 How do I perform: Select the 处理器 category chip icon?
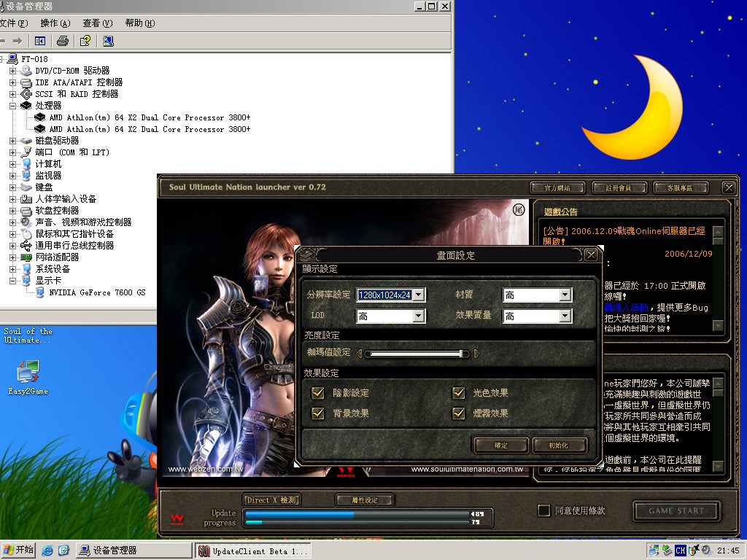[26, 106]
